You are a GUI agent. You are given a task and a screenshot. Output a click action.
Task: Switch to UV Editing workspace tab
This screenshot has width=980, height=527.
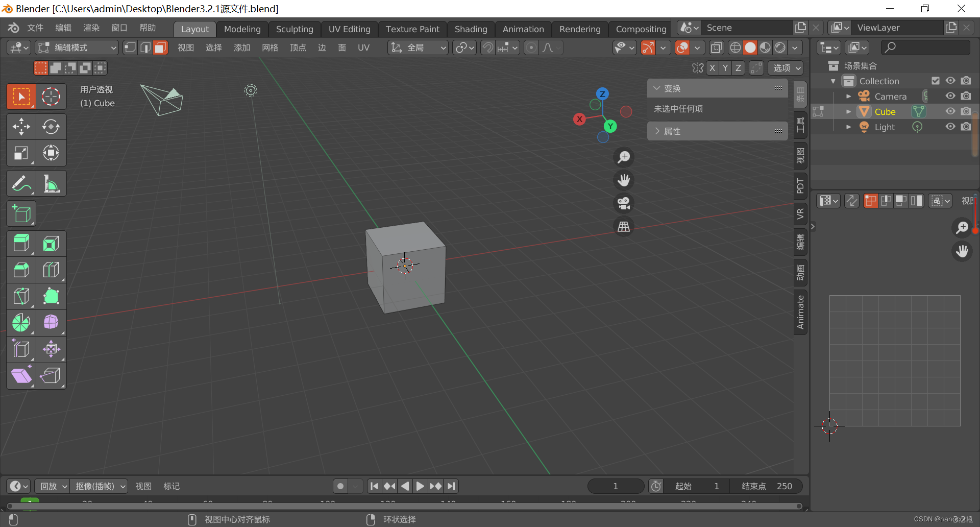[x=349, y=29]
